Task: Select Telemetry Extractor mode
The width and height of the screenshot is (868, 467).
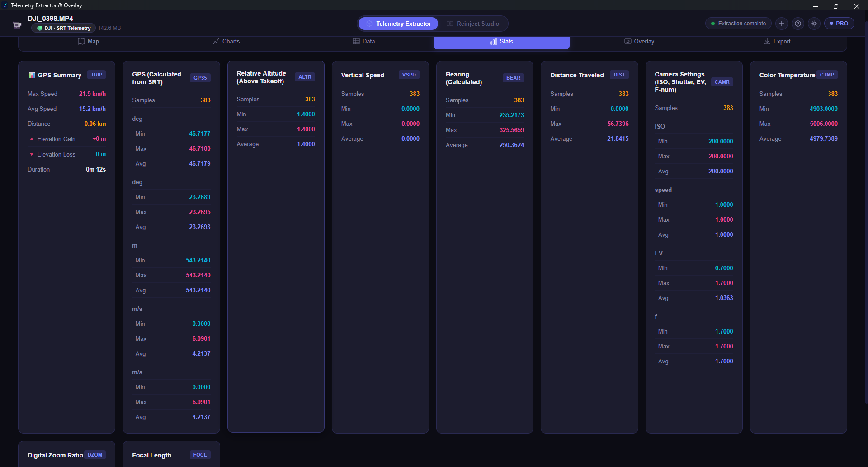Action: pyautogui.click(x=398, y=23)
